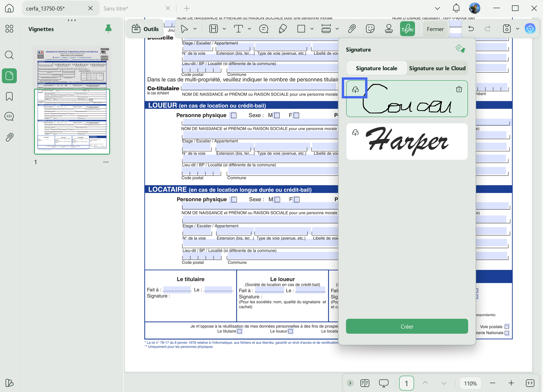Tick the Locataire Sexe F checkbox
Screen dimensions: 543x392
pyautogui.click(x=297, y=199)
